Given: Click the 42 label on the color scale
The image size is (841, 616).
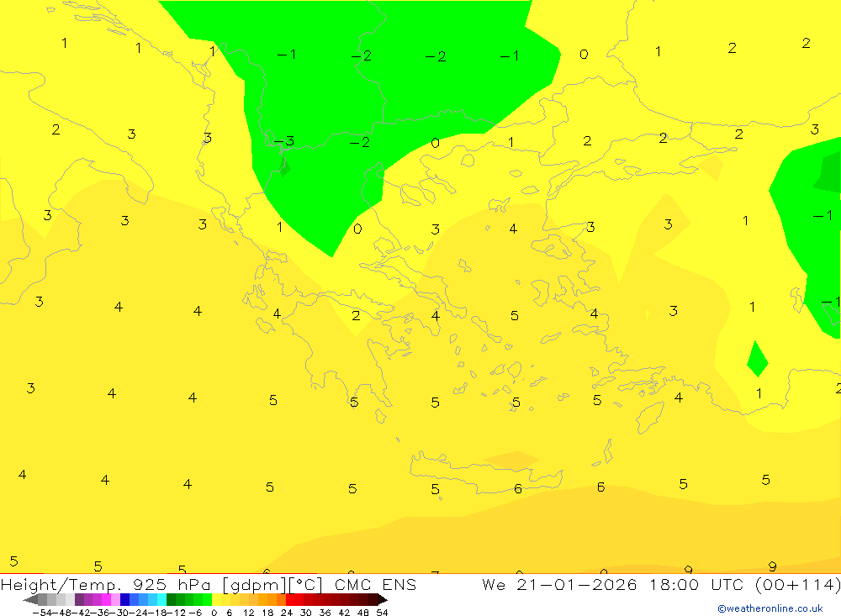Looking at the screenshot, I should coord(344,613).
